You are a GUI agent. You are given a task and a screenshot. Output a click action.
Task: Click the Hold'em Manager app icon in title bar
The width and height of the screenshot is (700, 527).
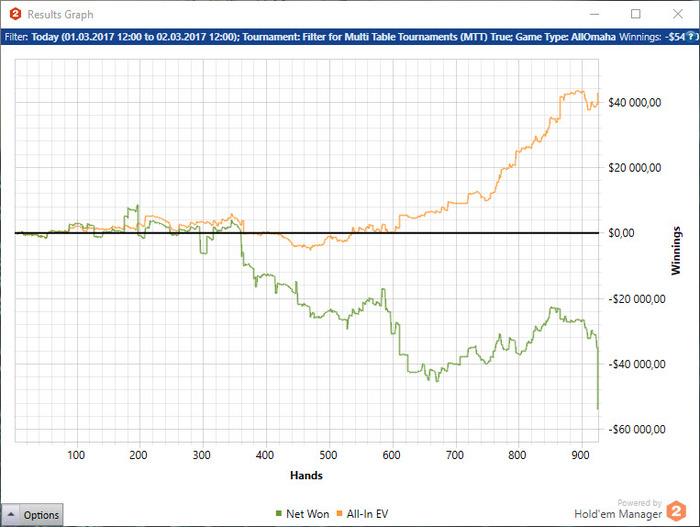pyautogui.click(x=16, y=14)
